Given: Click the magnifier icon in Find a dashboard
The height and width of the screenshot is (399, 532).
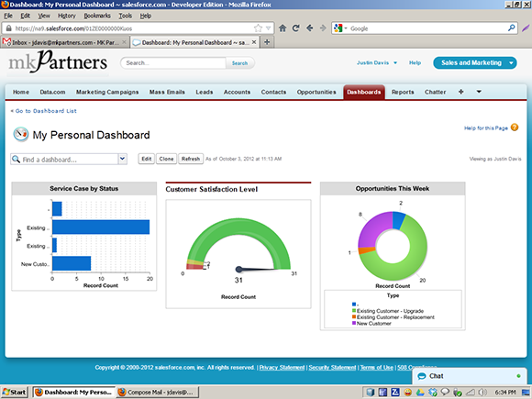Looking at the screenshot, I should pyautogui.click(x=16, y=159).
